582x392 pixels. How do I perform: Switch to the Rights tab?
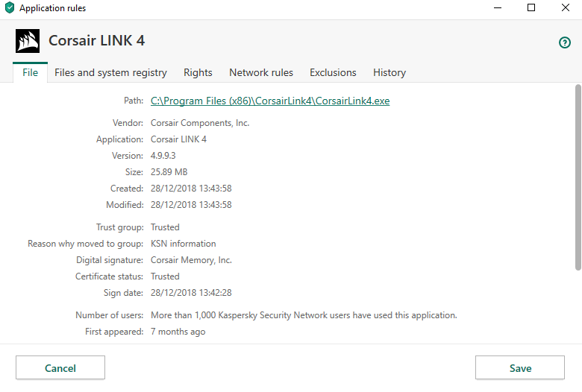pyautogui.click(x=198, y=72)
